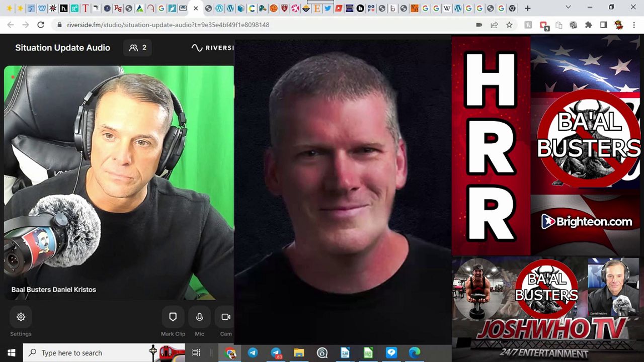
Task: Click the Mark Clip button
Action: tap(173, 317)
